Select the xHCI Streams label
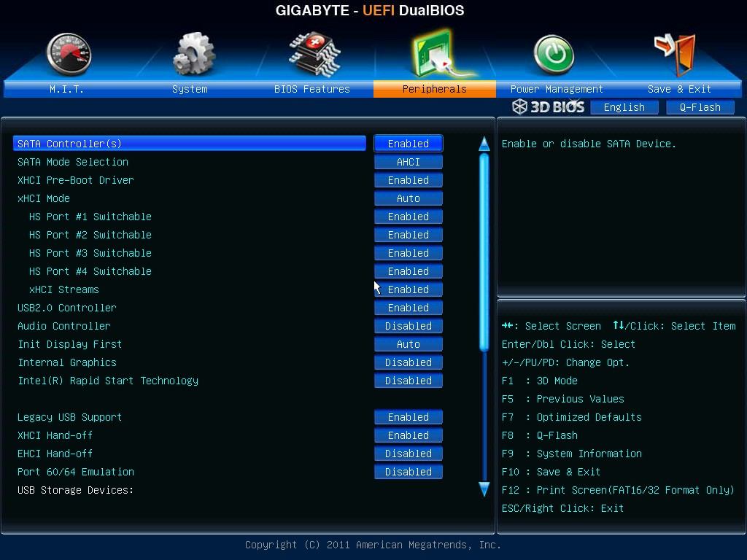 (x=64, y=289)
